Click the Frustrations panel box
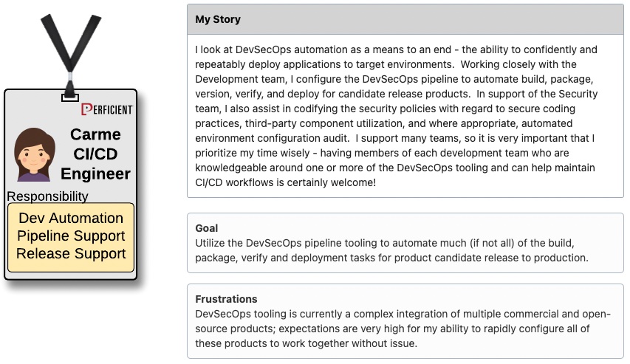This screenshot has width=630, height=364. click(x=405, y=321)
